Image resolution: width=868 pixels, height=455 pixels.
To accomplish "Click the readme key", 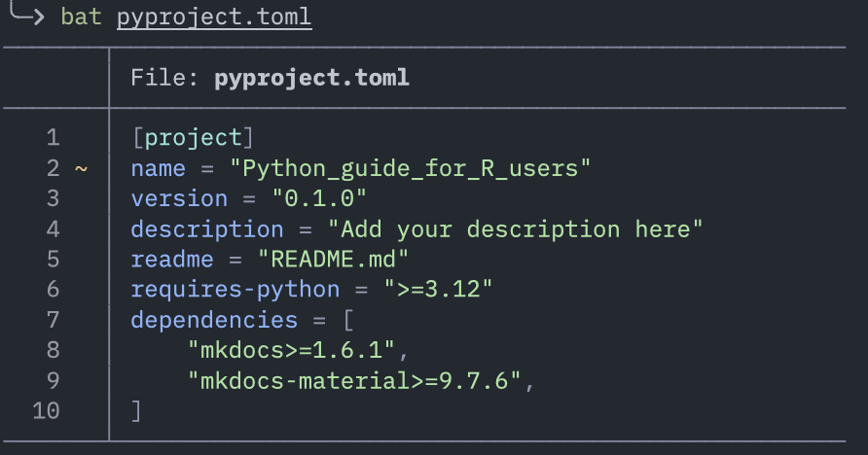I will [x=172, y=260].
